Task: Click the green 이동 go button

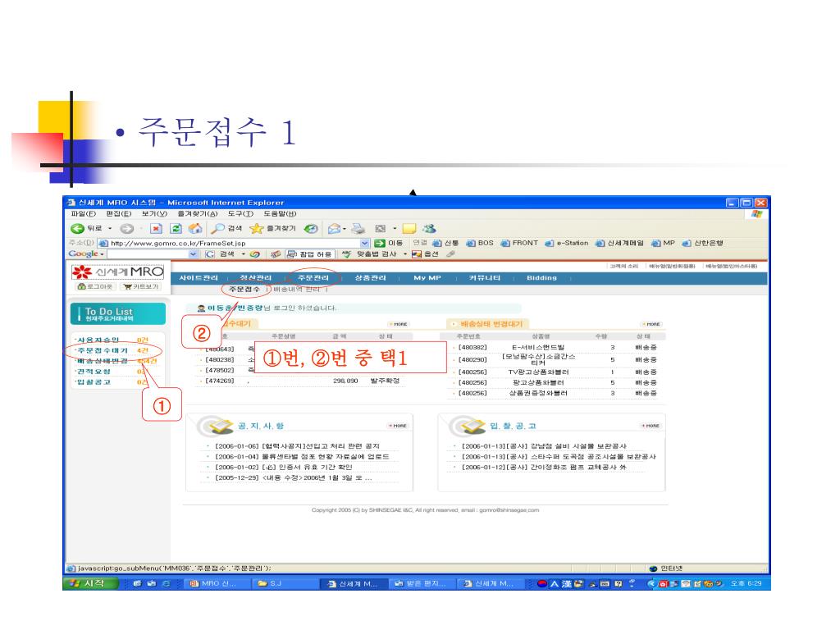Action: 388,243
